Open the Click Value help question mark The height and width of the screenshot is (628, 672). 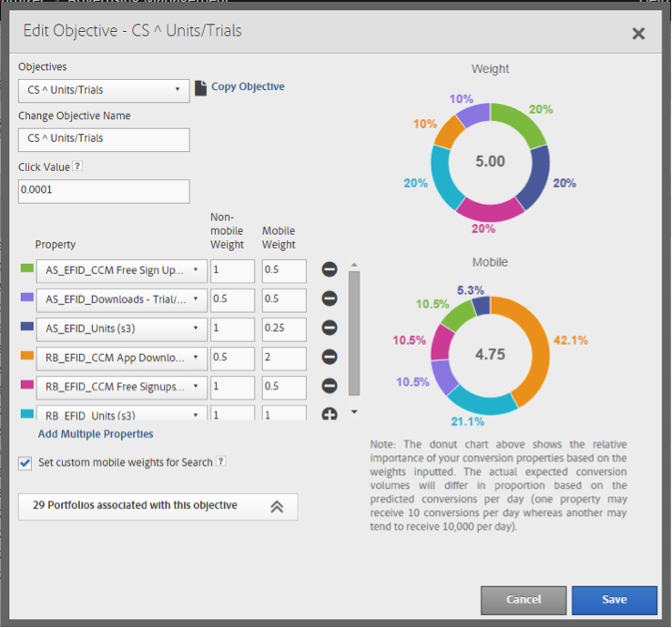coord(77,167)
